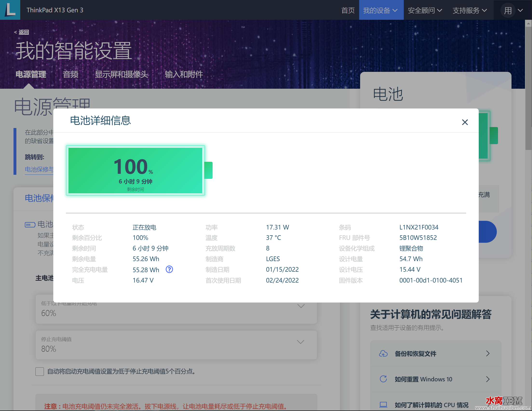532x411 pixels.
Task: Switch to 显示屏和摄像头 tab
Action: point(121,74)
